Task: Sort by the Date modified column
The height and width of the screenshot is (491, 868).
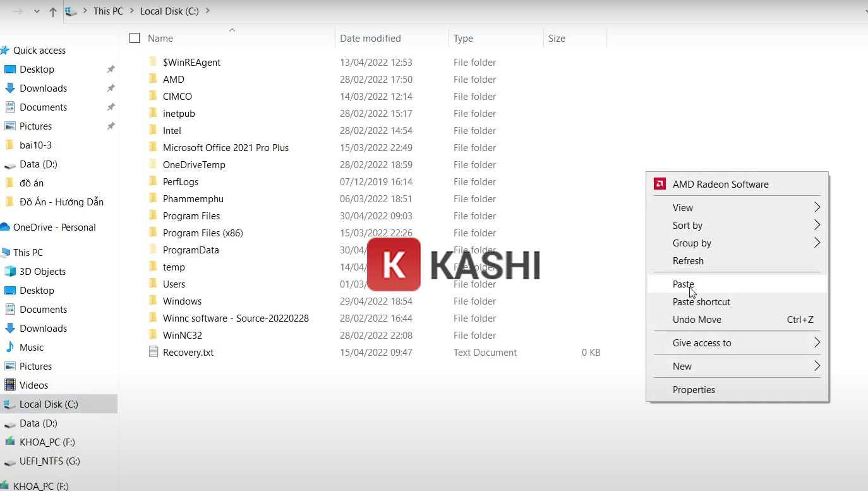Action: (x=370, y=39)
